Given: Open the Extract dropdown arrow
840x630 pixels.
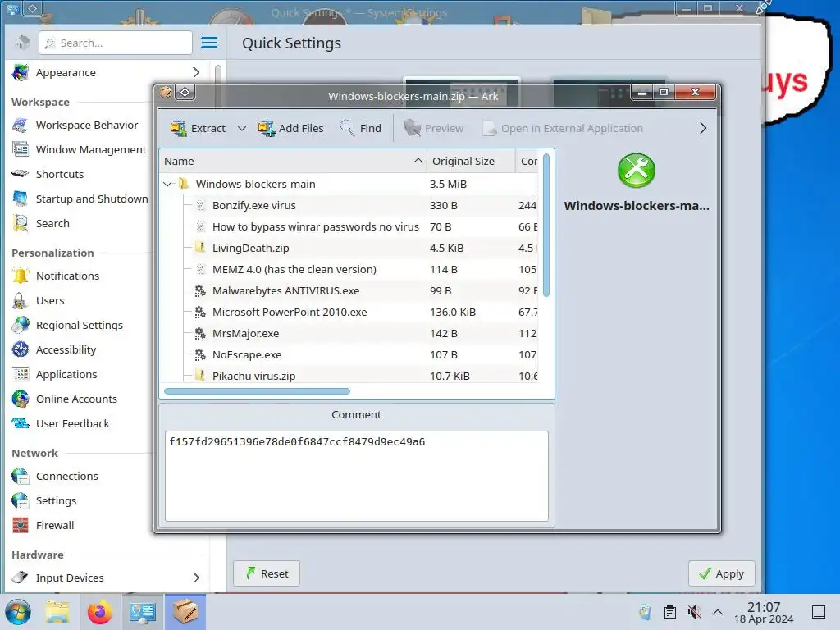Looking at the screenshot, I should tap(242, 129).
